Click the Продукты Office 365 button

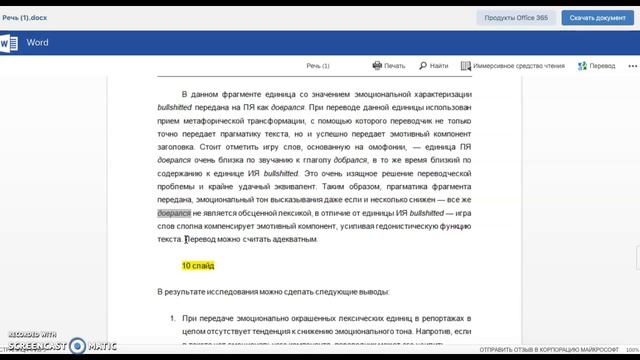[x=516, y=18]
